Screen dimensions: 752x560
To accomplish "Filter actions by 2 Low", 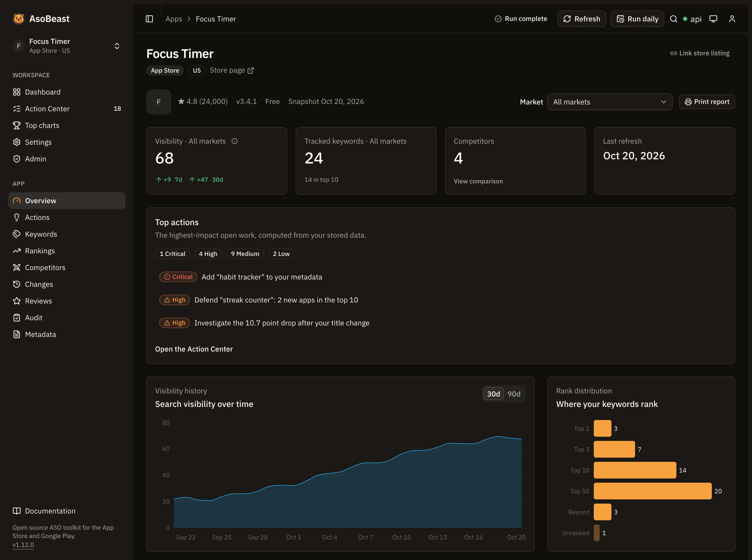I will pos(281,254).
